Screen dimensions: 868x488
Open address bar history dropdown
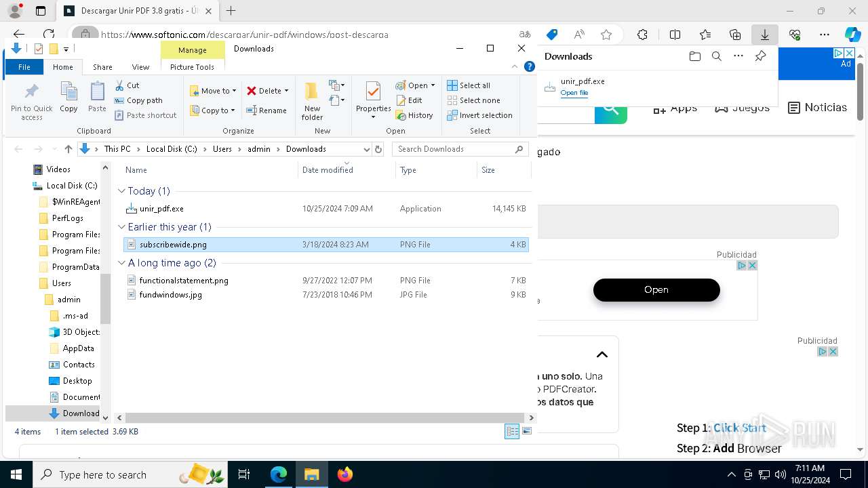click(x=366, y=149)
